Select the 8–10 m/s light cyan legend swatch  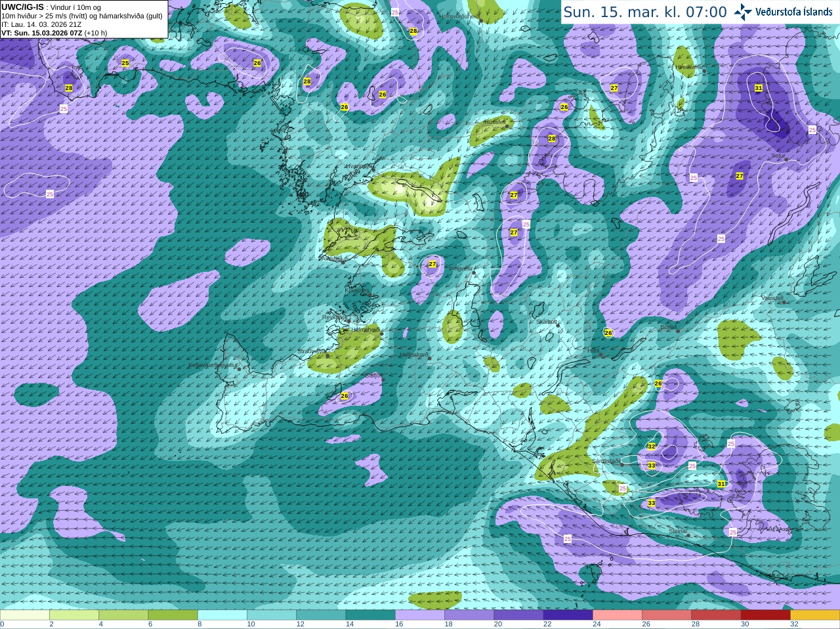(222, 615)
